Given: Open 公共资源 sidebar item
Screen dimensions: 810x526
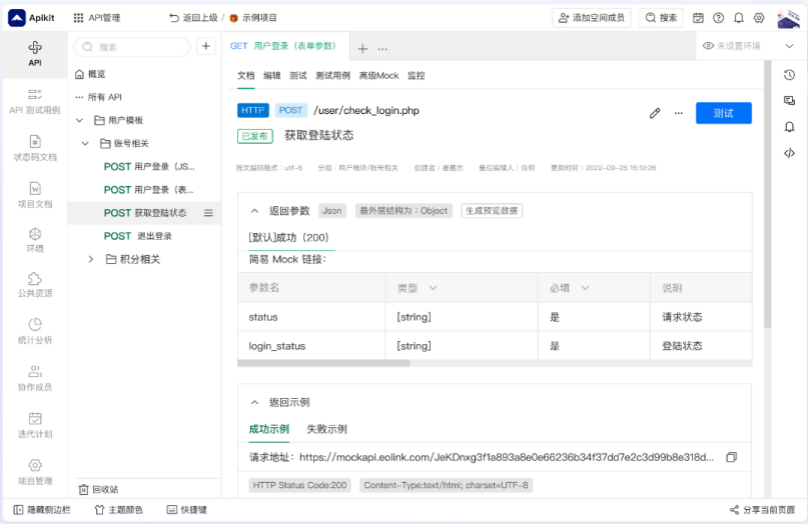Looking at the screenshot, I should point(35,285).
